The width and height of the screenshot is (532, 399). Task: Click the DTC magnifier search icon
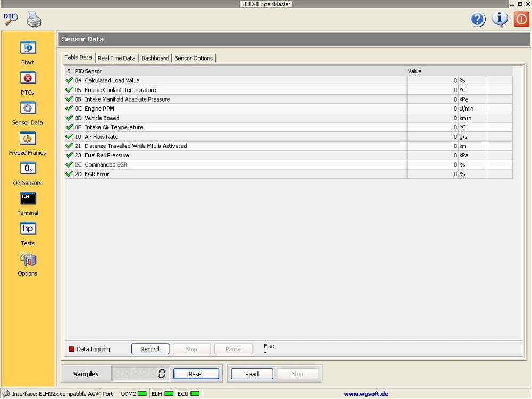11,19
